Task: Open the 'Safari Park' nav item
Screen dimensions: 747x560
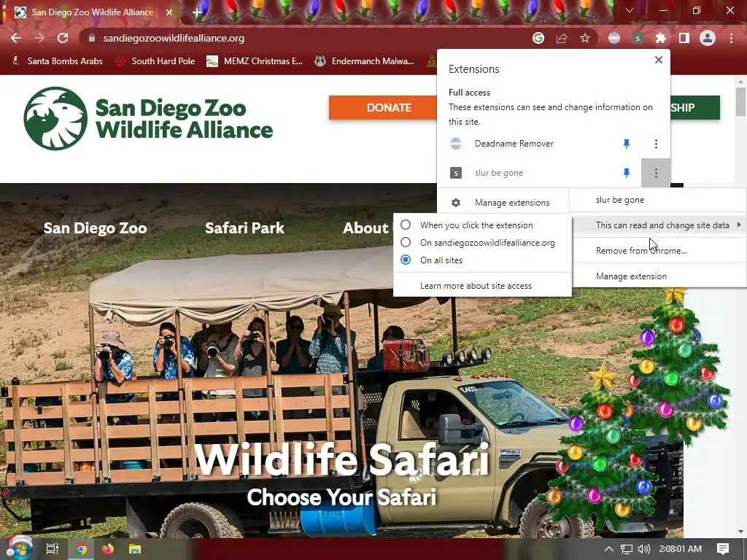Action: (244, 228)
